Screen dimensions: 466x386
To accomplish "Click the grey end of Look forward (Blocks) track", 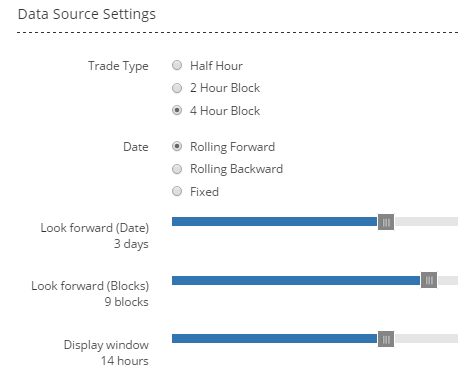I will click(448, 280).
